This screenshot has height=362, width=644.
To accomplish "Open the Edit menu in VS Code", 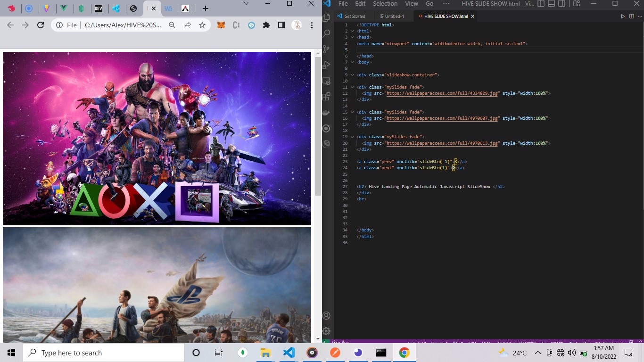I will (x=360, y=4).
